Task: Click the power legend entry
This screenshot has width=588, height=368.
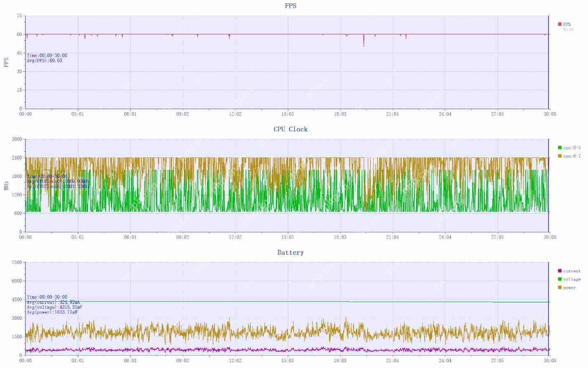Action: click(569, 287)
